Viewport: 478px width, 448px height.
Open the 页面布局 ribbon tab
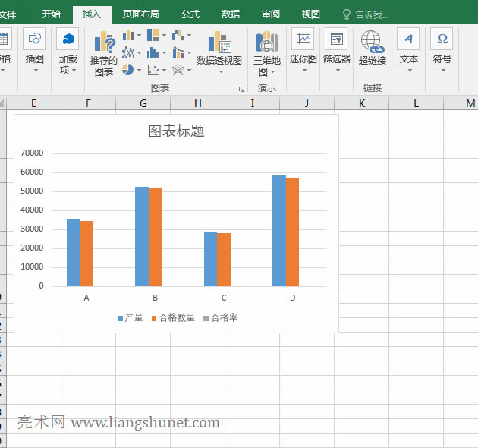point(141,14)
